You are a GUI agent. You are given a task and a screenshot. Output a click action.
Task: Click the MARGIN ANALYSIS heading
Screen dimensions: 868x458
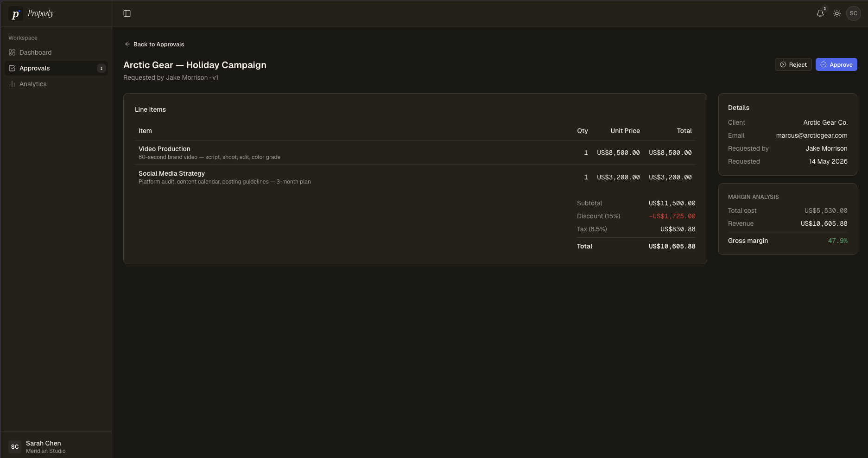753,197
